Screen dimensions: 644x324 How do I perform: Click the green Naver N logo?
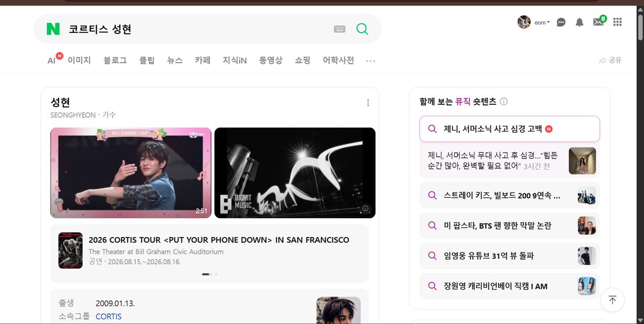click(x=53, y=28)
